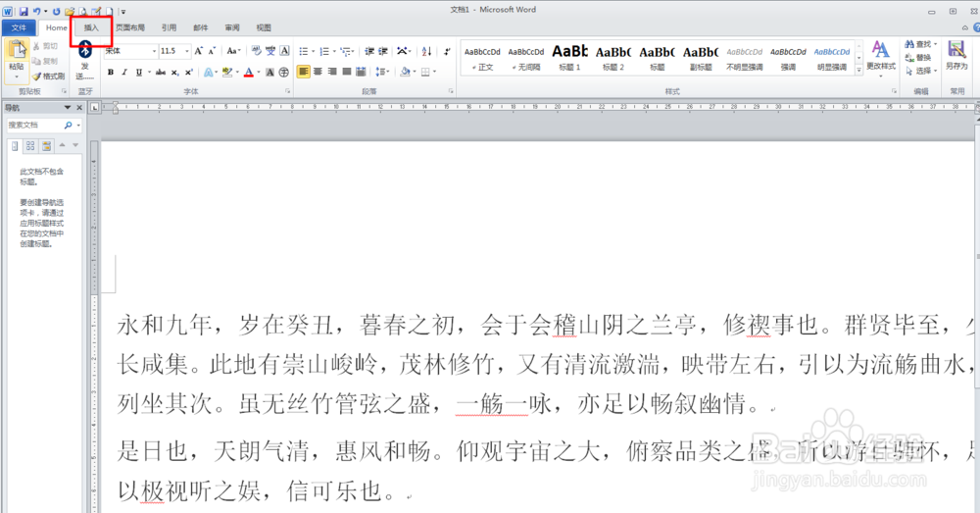Click the Shrink Font icon
Viewport: 980px width, 513px height.
click(212, 51)
